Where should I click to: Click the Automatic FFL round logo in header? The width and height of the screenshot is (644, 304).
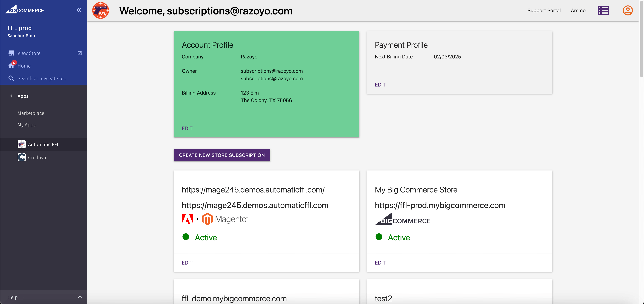pyautogui.click(x=100, y=11)
